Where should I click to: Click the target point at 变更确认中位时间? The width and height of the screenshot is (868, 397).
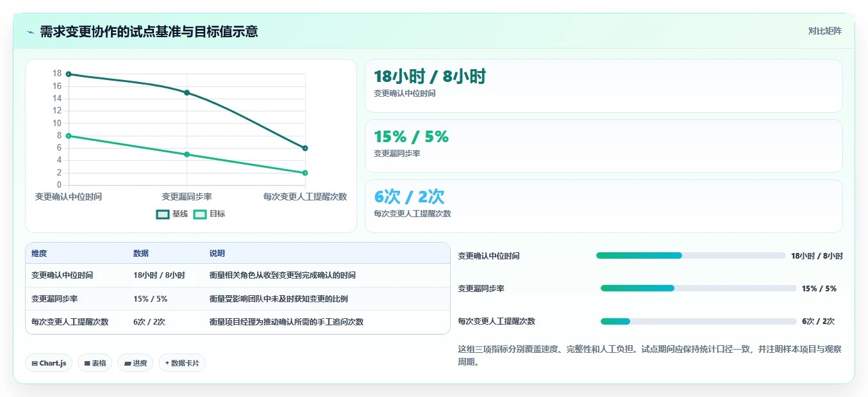(x=69, y=136)
